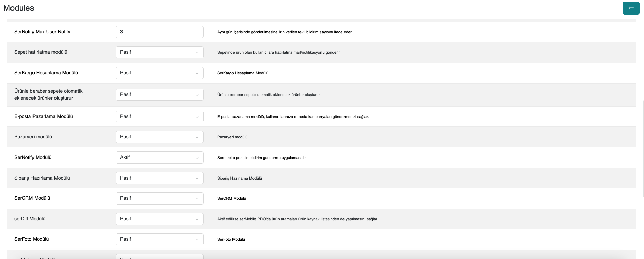The height and width of the screenshot is (259, 644).
Task: Click the SerNotify Max User Notify field
Action: [159, 32]
